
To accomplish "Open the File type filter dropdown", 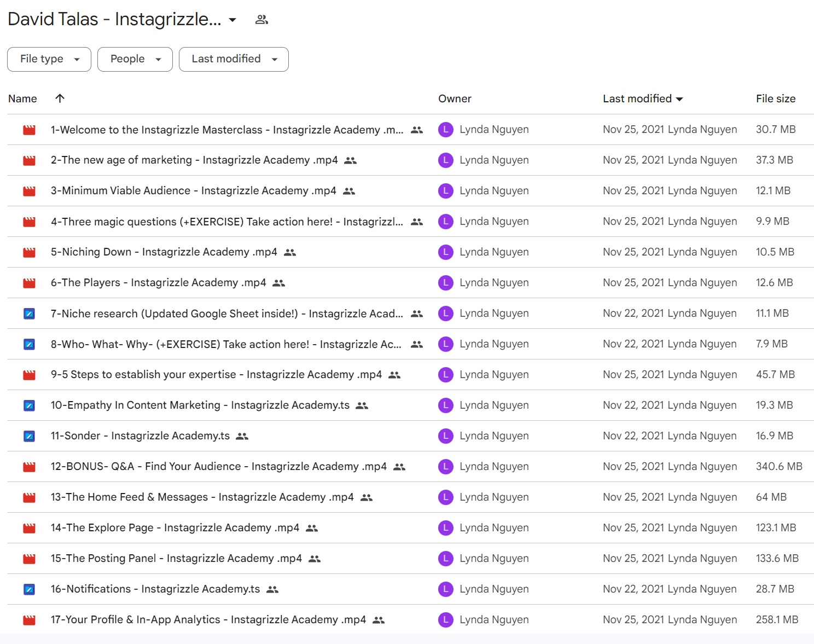I will [49, 59].
